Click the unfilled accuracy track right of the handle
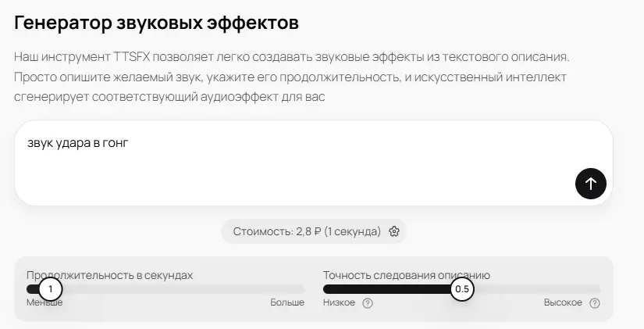 537,289
